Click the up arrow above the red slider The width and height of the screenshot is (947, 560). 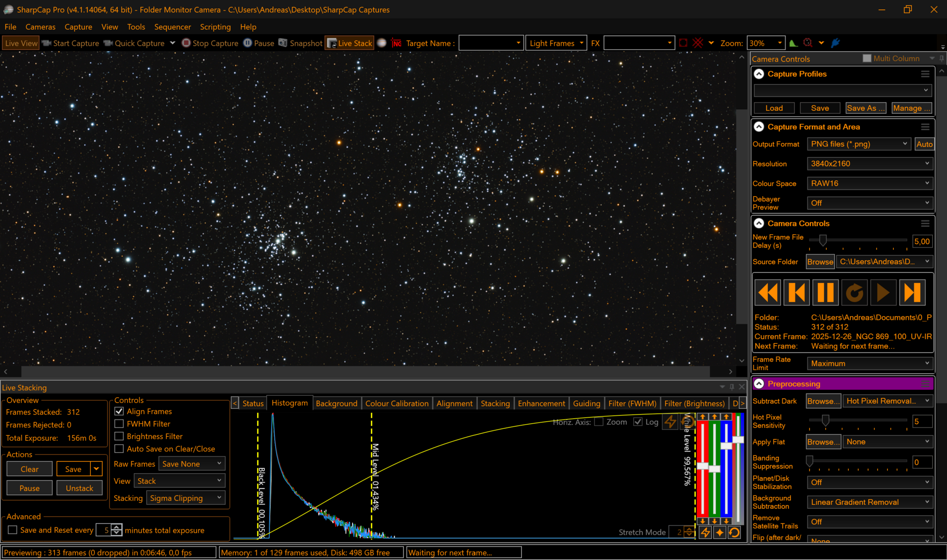pyautogui.click(x=702, y=417)
